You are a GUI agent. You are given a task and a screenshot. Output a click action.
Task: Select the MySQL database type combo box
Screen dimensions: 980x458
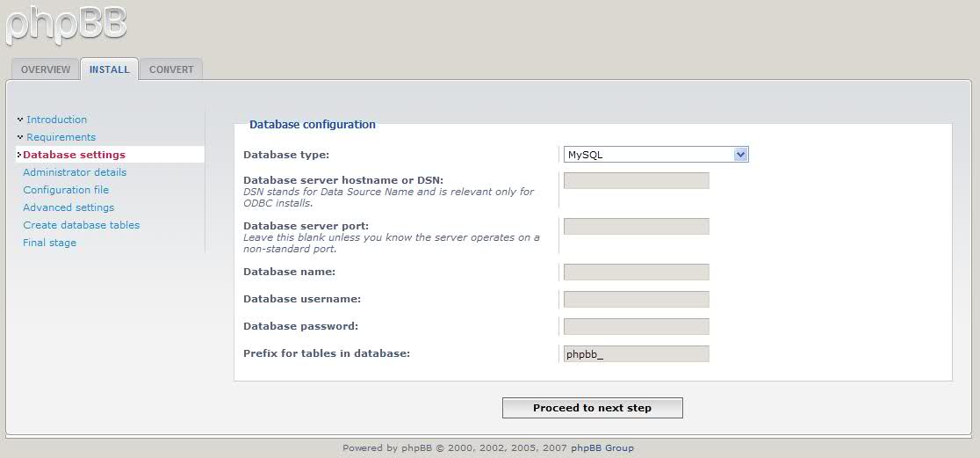coord(656,155)
